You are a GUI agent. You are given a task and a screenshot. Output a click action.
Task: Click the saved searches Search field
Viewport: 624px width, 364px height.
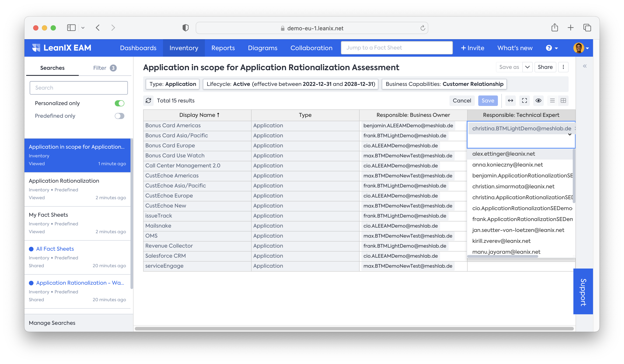tap(79, 88)
